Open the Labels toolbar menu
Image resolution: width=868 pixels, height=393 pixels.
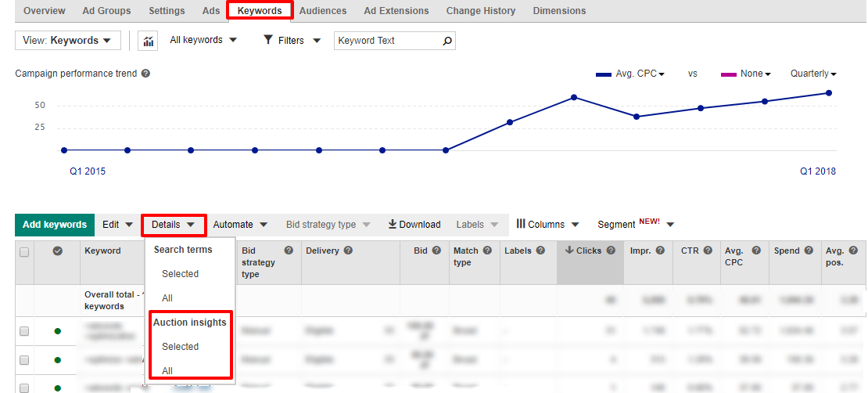477,225
